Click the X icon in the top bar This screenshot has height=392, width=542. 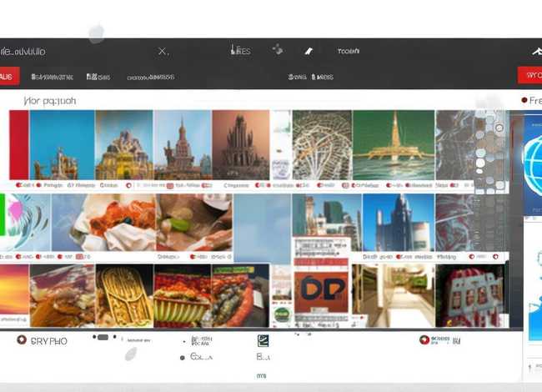163,52
